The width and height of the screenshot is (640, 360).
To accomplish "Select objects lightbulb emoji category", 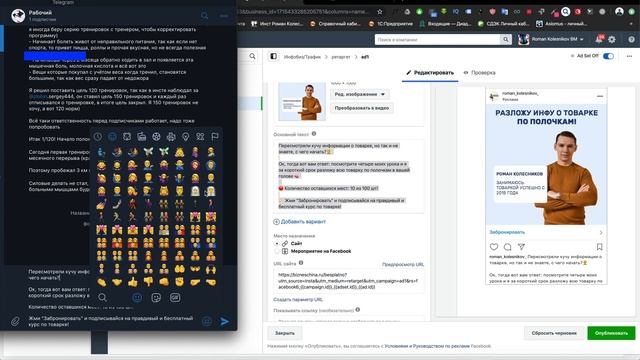I will 186,137.
